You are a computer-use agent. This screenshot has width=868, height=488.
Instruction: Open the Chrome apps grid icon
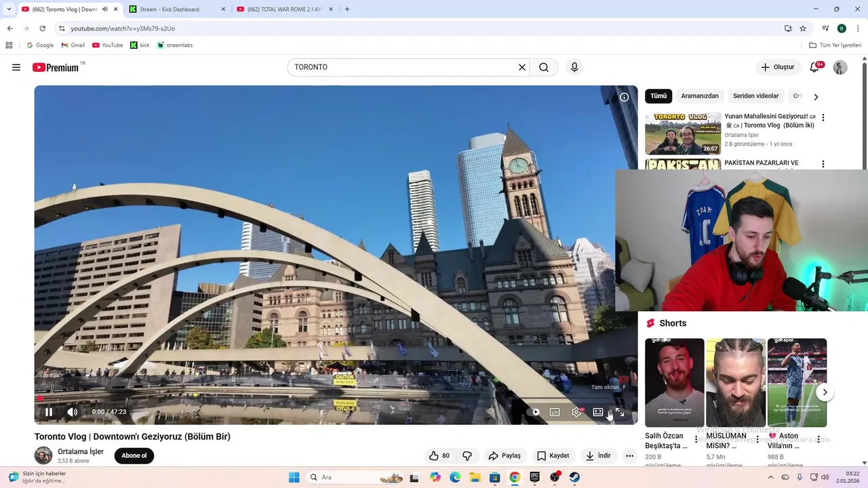point(9,45)
